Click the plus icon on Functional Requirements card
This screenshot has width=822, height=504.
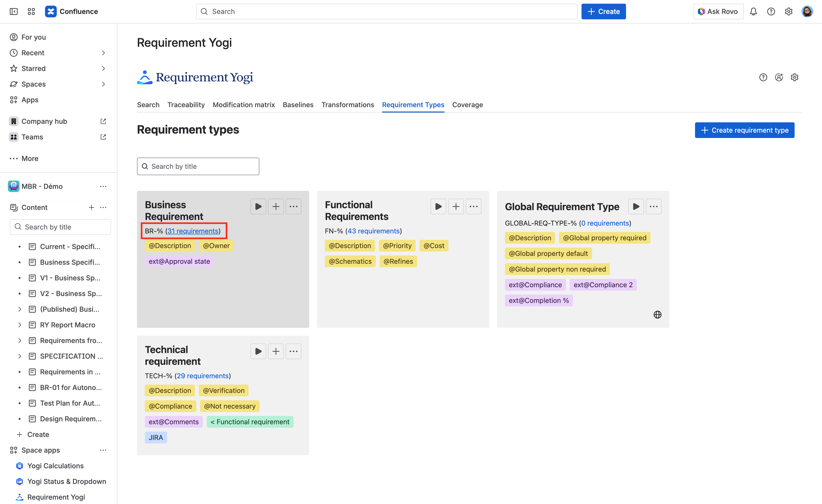point(456,206)
